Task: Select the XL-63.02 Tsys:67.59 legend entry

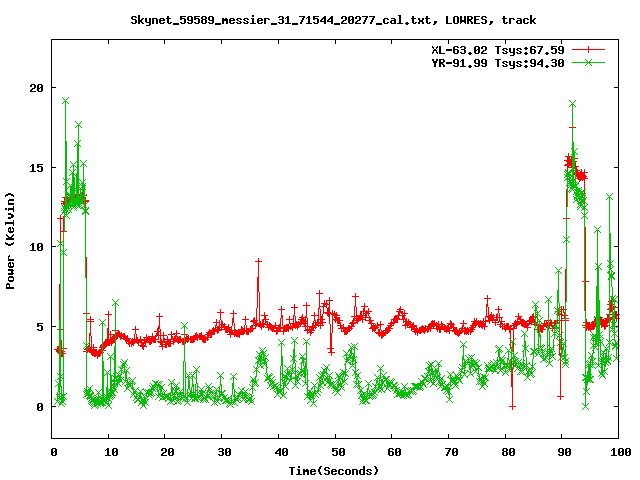Action: pyautogui.click(x=498, y=50)
